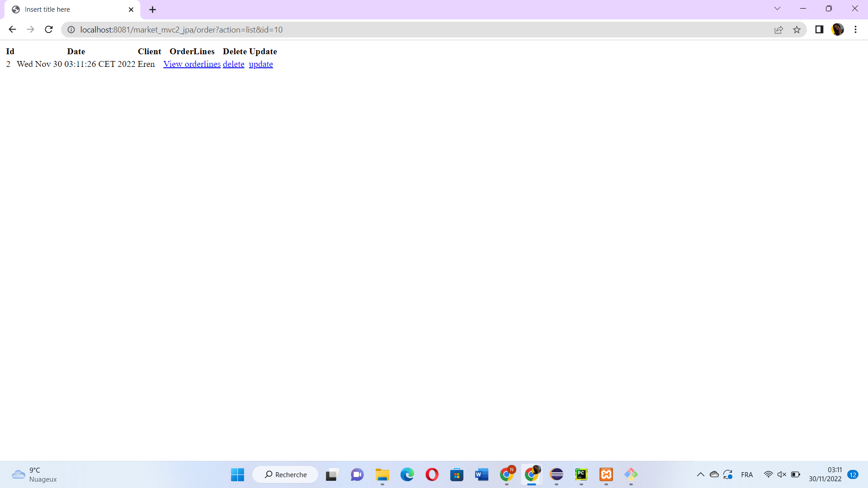The image size is (868, 488).
Task: Go back to previous page
Action: (x=12, y=30)
